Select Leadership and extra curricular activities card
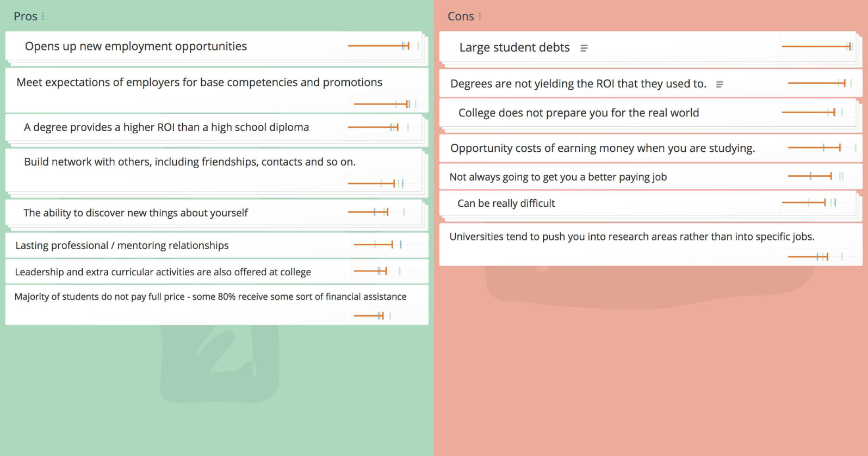Image resolution: width=868 pixels, height=456 pixels. [x=163, y=272]
